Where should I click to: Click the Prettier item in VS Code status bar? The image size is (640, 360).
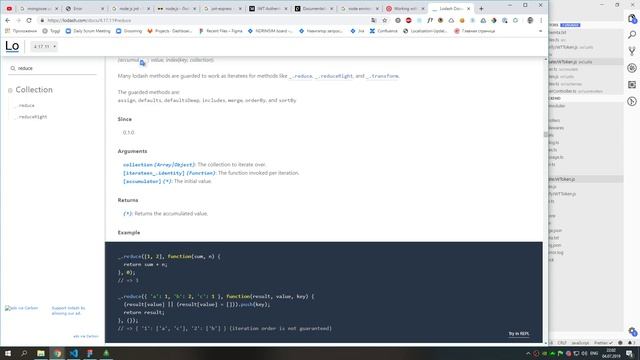click(603, 343)
